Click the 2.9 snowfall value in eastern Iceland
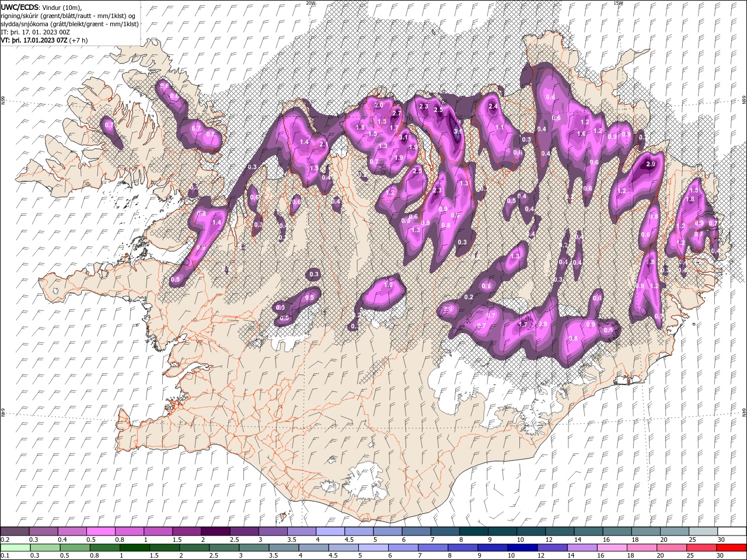Viewport: 747px width, 560px height. coord(651,164)
